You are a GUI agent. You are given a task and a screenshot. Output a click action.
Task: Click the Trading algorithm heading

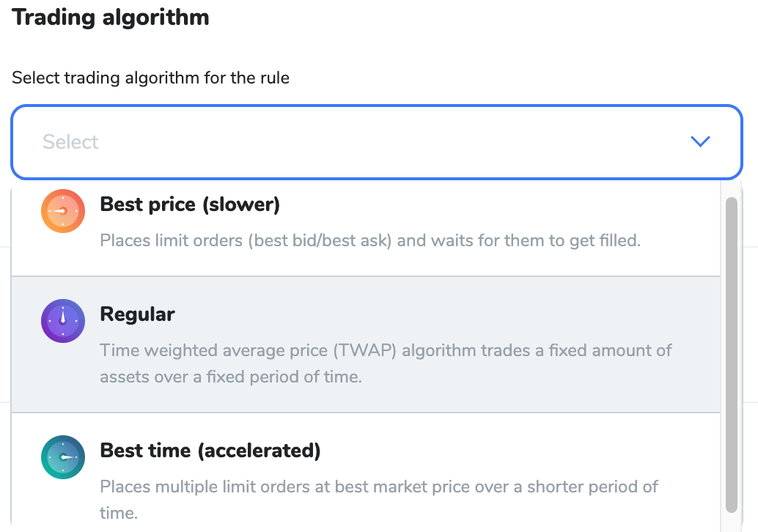[111, 18]
